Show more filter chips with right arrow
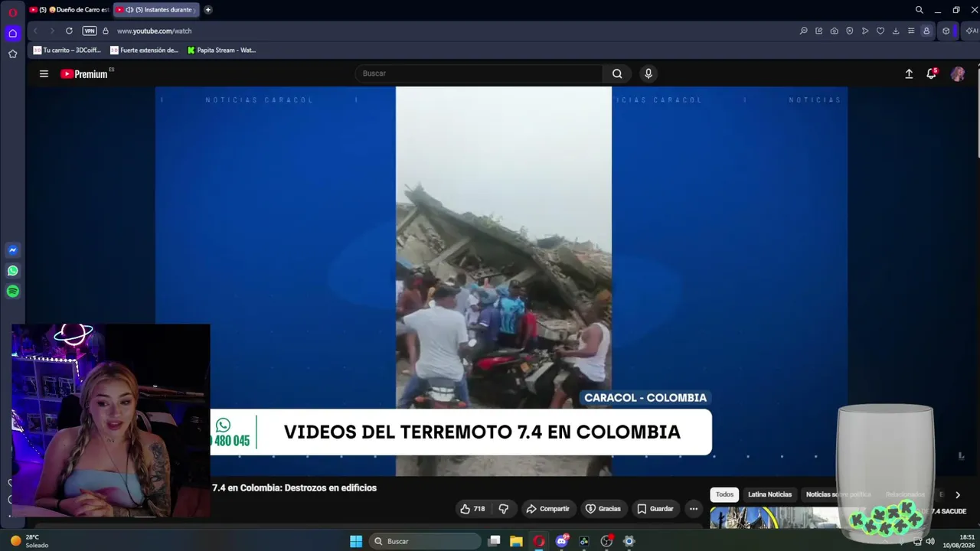Image resolution: width=980 pixels, height=551 pixels. coord(957,495)
